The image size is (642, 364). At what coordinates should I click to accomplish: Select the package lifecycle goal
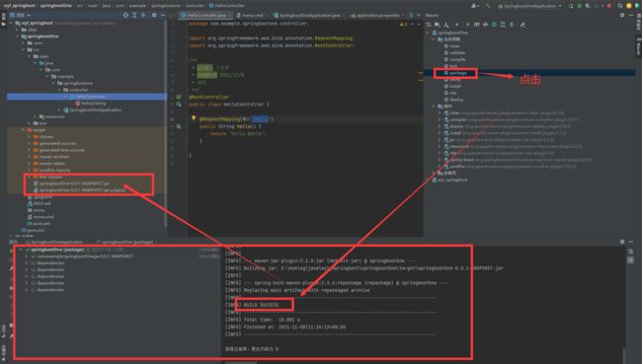click(457, 73)
